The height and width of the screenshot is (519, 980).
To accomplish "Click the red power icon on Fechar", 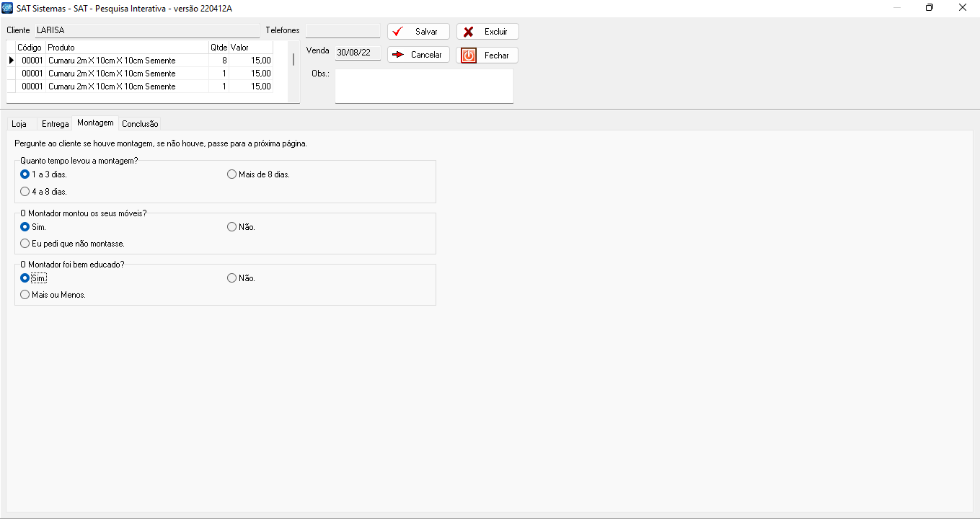I will coord(469,56).
